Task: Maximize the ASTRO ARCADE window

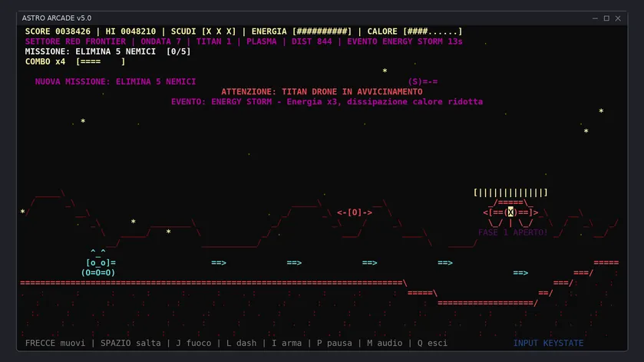Action: tap(606, 18)
